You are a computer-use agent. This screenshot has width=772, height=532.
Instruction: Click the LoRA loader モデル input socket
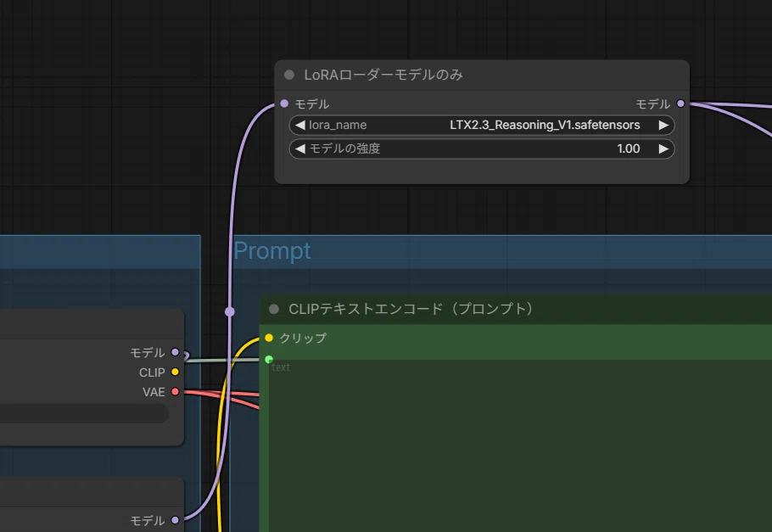pos(284,104)
